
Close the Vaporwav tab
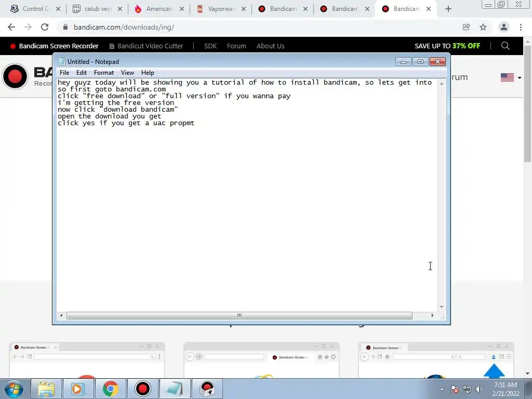tap(244, 9)
